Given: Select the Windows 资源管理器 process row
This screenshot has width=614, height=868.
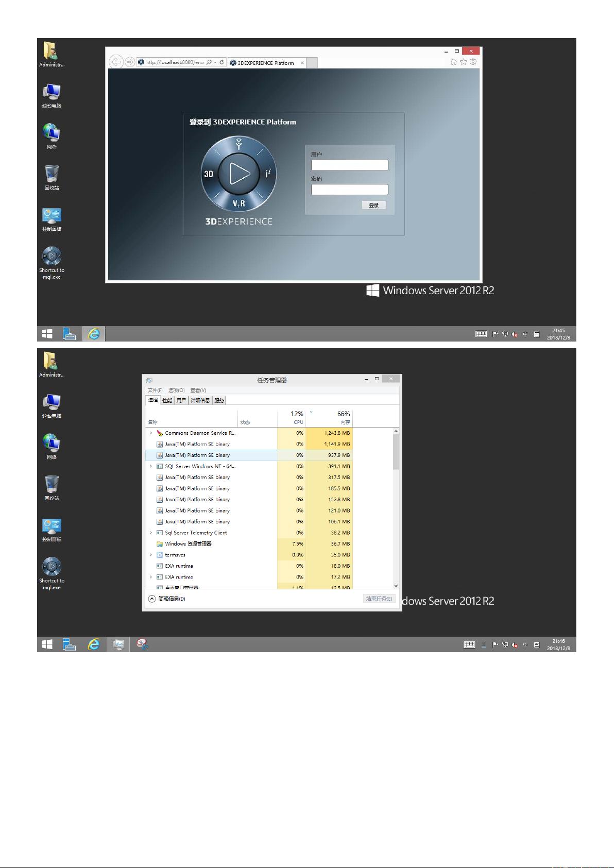Looking at the screenshot, I should [x=249, y=543].
